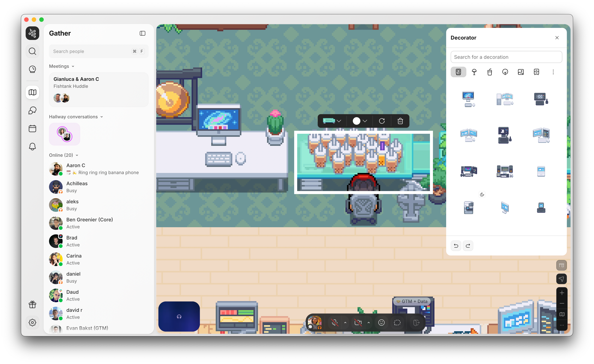Click the rotate object icon in floating toolbar
Image resolution: width=594 pixels, height=364 pixels.
pyautogui.click(x=382, y=121)
